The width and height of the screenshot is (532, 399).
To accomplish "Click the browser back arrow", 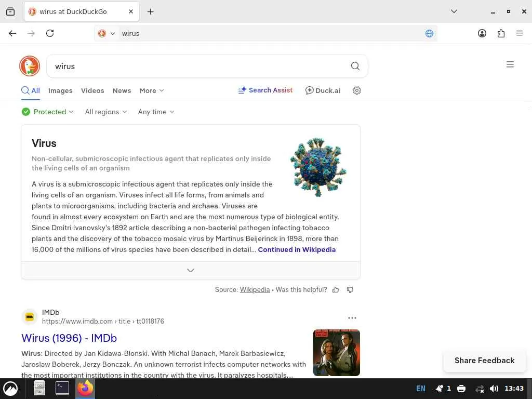I will click(12, 33).
